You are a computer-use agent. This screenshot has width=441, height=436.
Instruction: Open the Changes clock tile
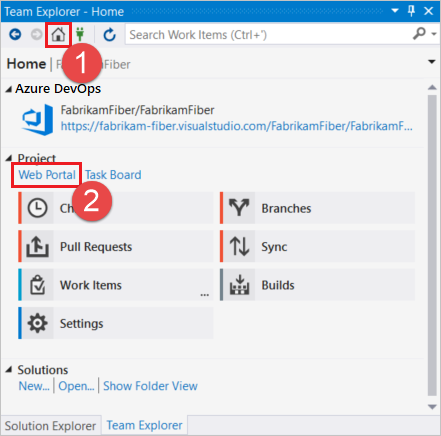[116, 208]
